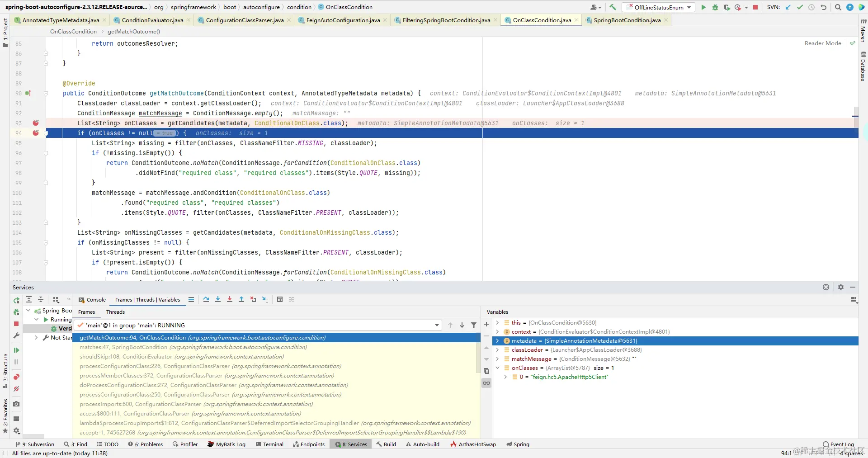Screen dimensions: 868x458
Task: Run with Coverage icon in top toolbar
Action: pos(726,7)
